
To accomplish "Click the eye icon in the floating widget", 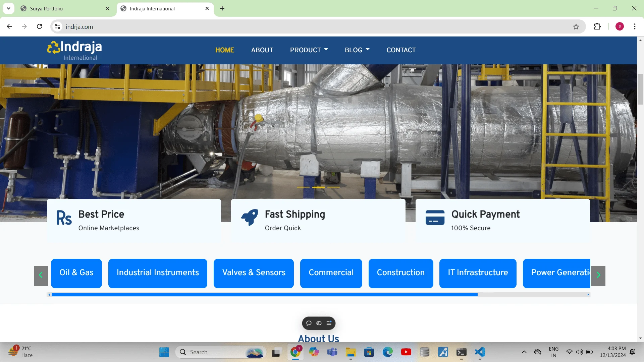I will [x=318, y=323].
